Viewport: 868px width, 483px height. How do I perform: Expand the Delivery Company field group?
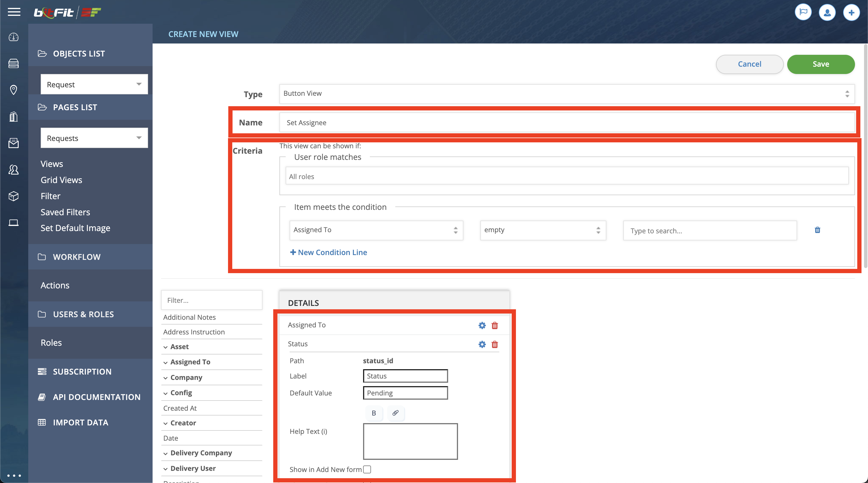201,453
